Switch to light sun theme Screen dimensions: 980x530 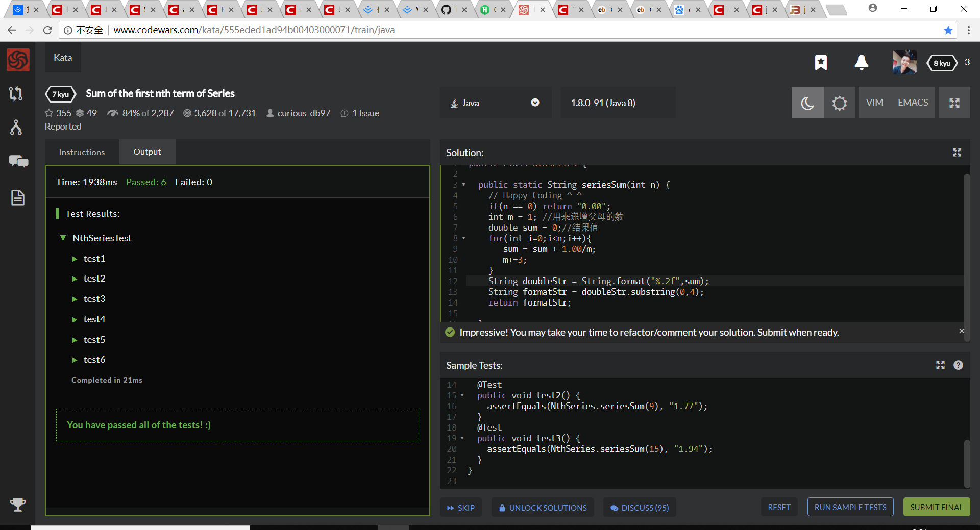[x=840, y=103]
